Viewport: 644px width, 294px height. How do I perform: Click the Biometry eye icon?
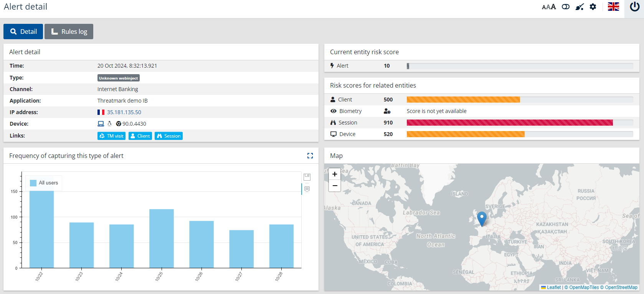333,111
